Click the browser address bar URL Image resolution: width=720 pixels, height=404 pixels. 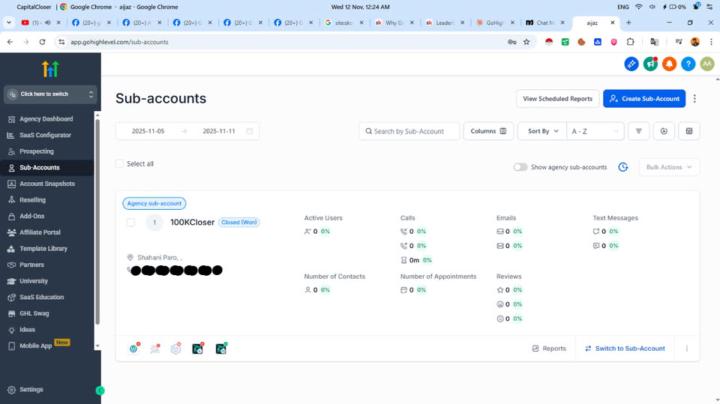[x=119, y=42]
